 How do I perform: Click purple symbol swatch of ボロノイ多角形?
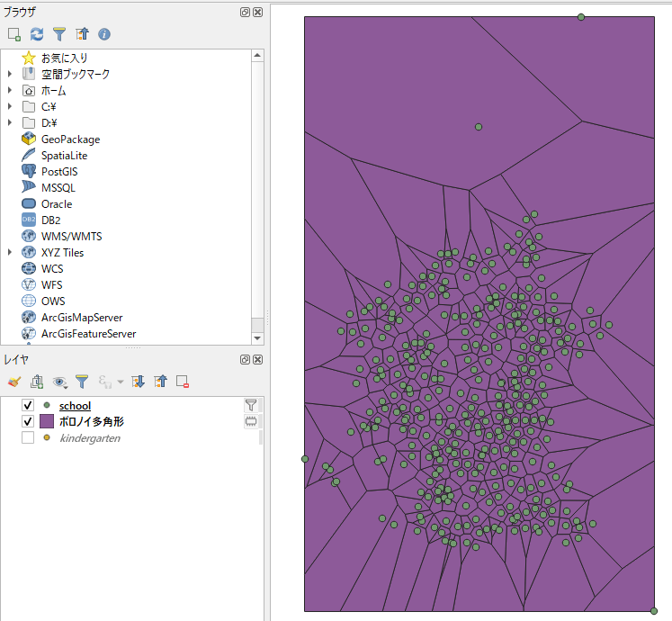(47, 421)
